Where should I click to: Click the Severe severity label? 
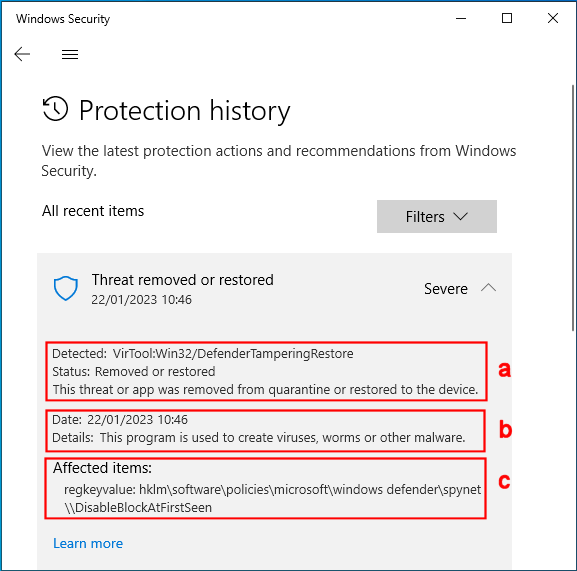[x=446, y=288]
